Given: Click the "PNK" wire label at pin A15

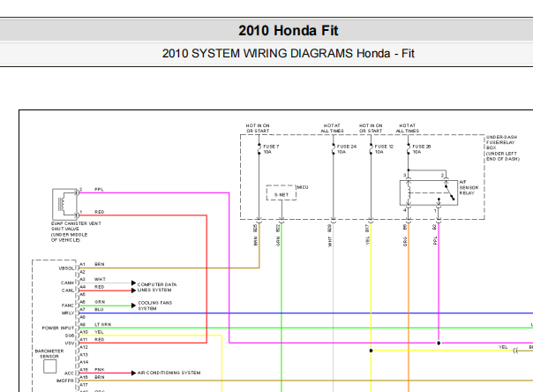Looking at the screenshot, I should tap(100, 370).
